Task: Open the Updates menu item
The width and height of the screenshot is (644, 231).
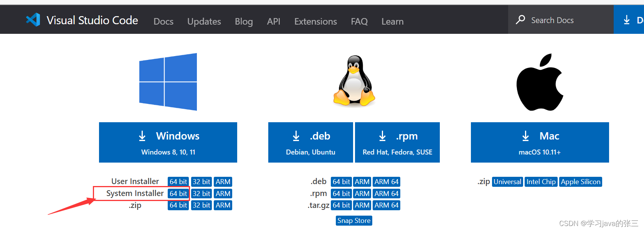Action: [204, 22]
